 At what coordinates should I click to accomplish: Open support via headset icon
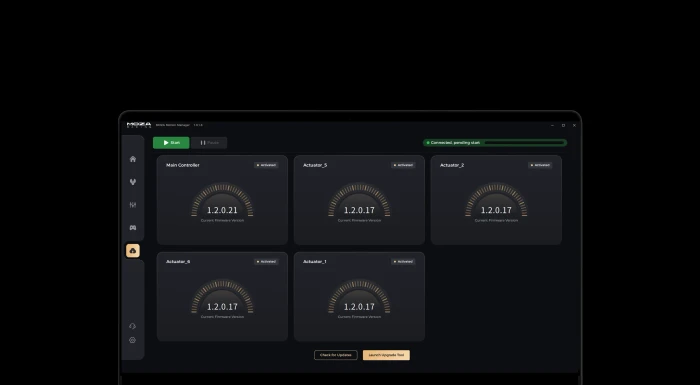pos(133,326)
